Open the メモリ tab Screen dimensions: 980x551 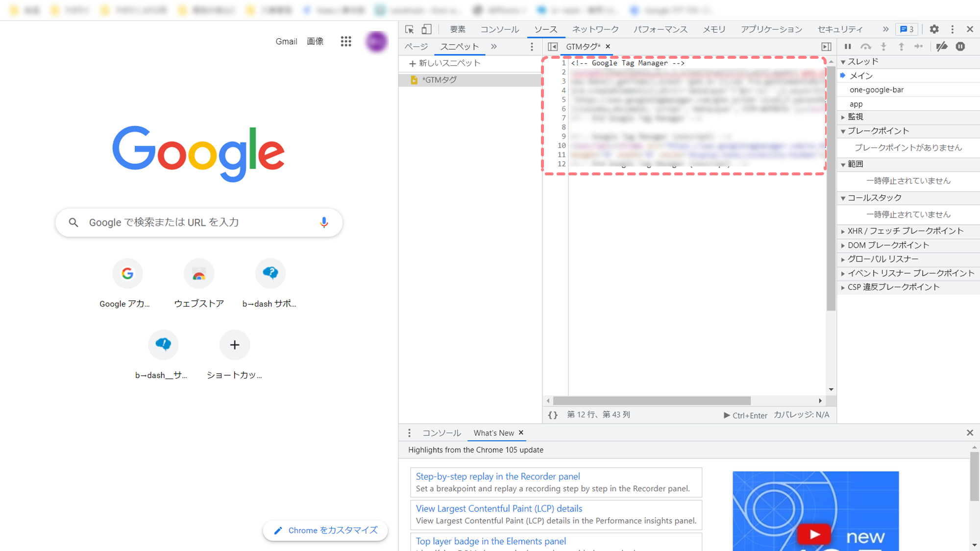tap(714, 29)
